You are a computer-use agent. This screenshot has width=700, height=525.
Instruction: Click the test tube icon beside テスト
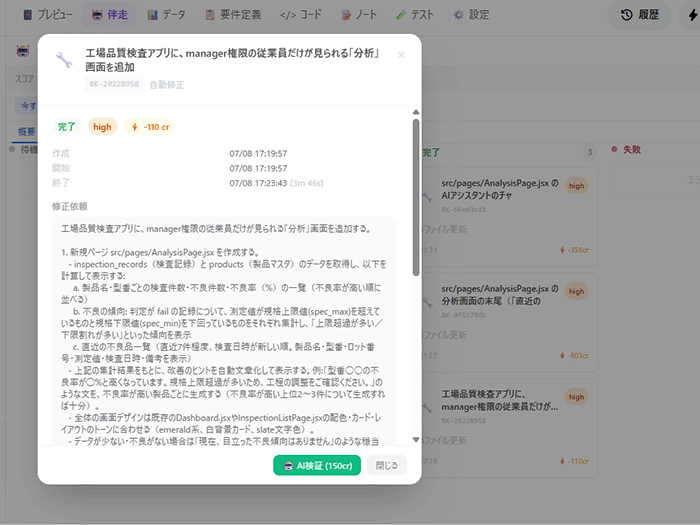401,15
